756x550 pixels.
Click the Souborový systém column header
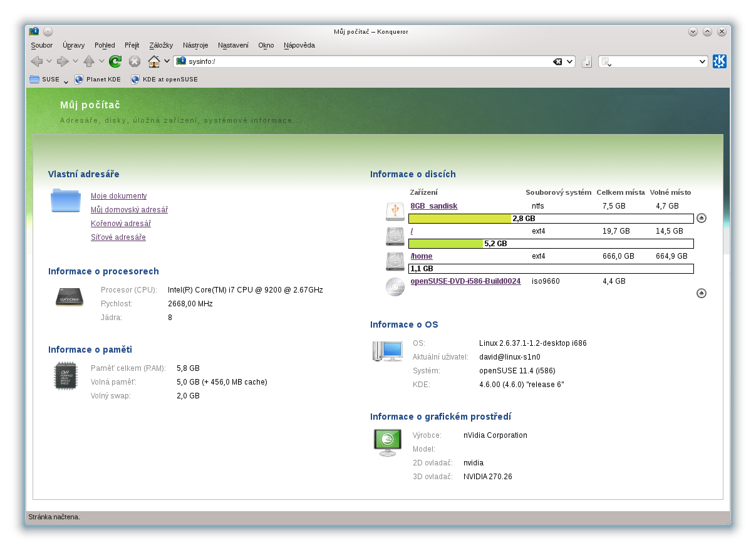pyautogui.click(x=559, y=192)
